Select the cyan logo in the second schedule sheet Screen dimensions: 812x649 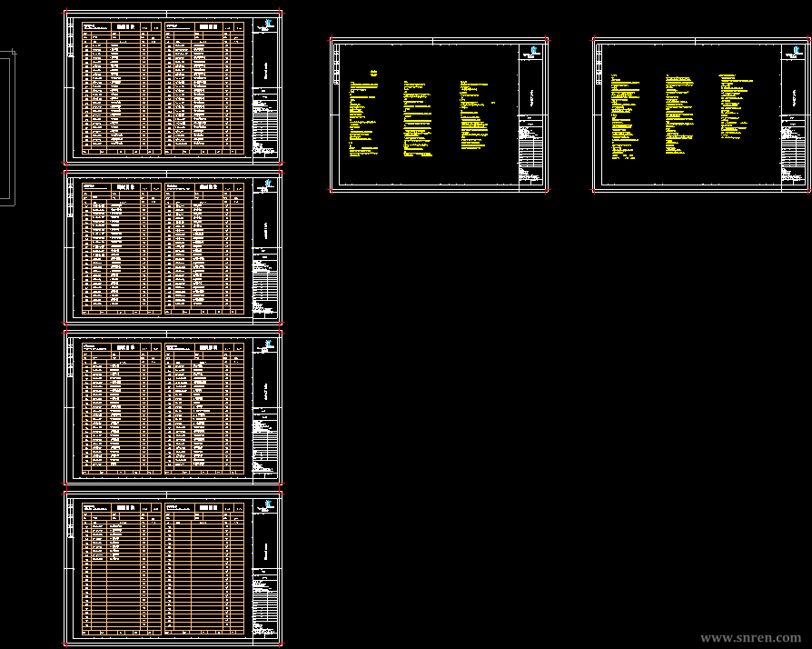[x=268, y=183]
